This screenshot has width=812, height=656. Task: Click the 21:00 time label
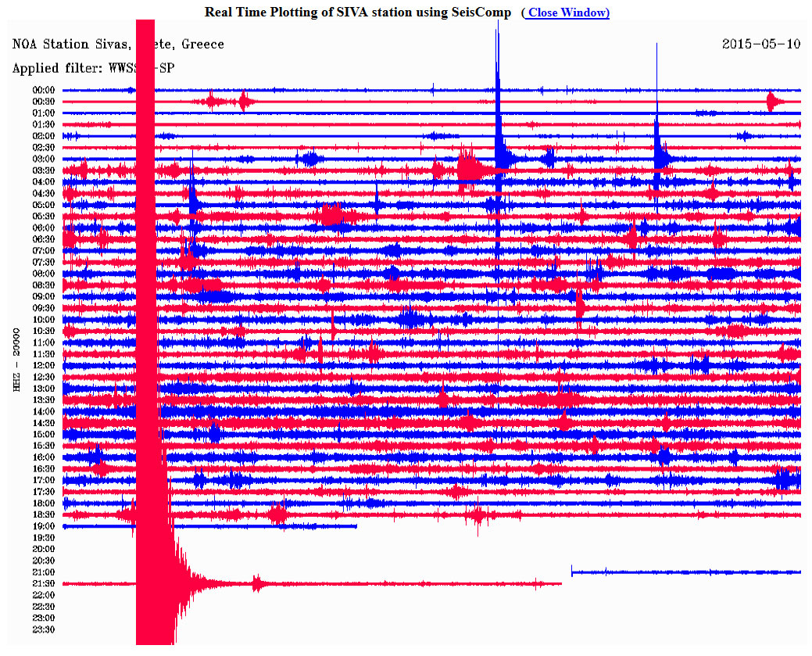tap(43, 572)
